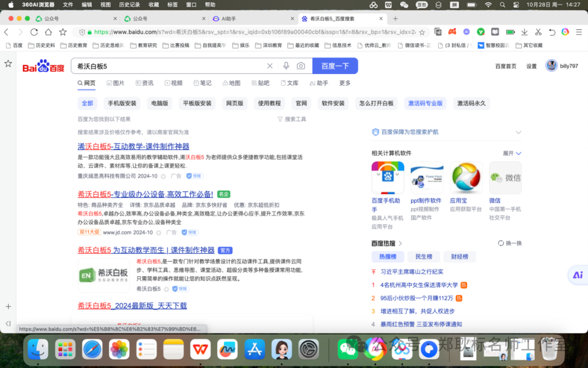Open 历史史料 bookmarks folder
Image resolution: width=588 pixels, height=368 pixels.
click(x=41, y=45)
